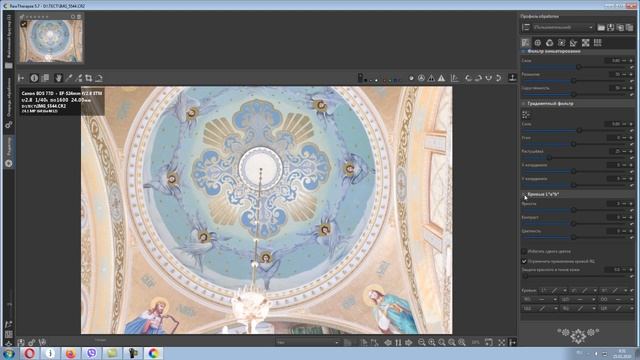Image resolution: width=640 pixels, height=360 pixels.
Task: Show image info overlay (i) icon
Action: click(34, 78)
